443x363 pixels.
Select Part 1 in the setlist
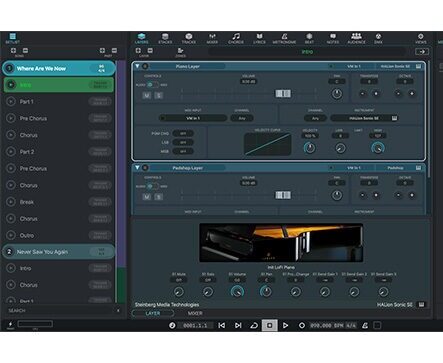[x=59, y=101]
